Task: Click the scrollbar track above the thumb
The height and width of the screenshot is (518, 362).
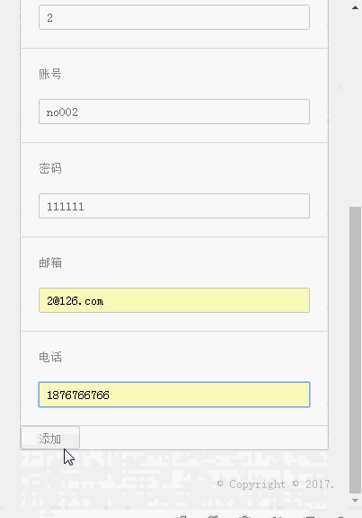Action: (355, 110)
